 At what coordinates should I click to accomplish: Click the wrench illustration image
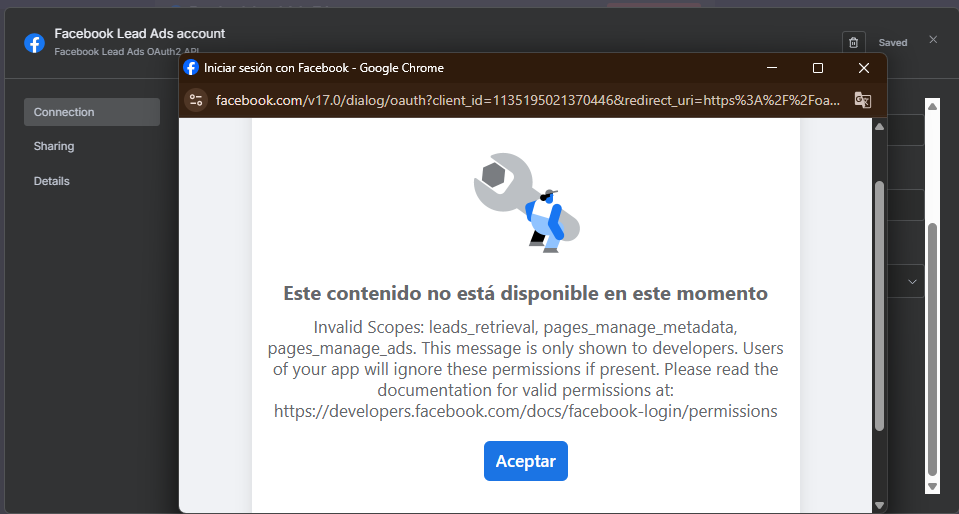[x=527, y=203]
